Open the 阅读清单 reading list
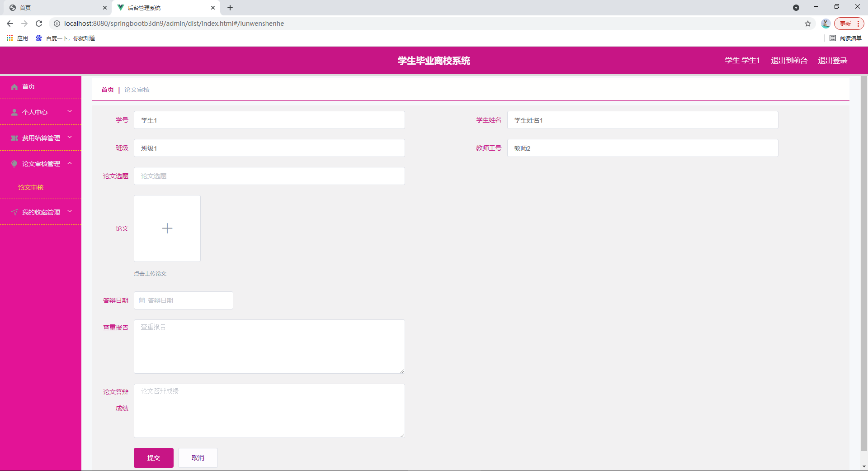Image resolution: width=868 pixels, height=471 pixels. [846, 38]
